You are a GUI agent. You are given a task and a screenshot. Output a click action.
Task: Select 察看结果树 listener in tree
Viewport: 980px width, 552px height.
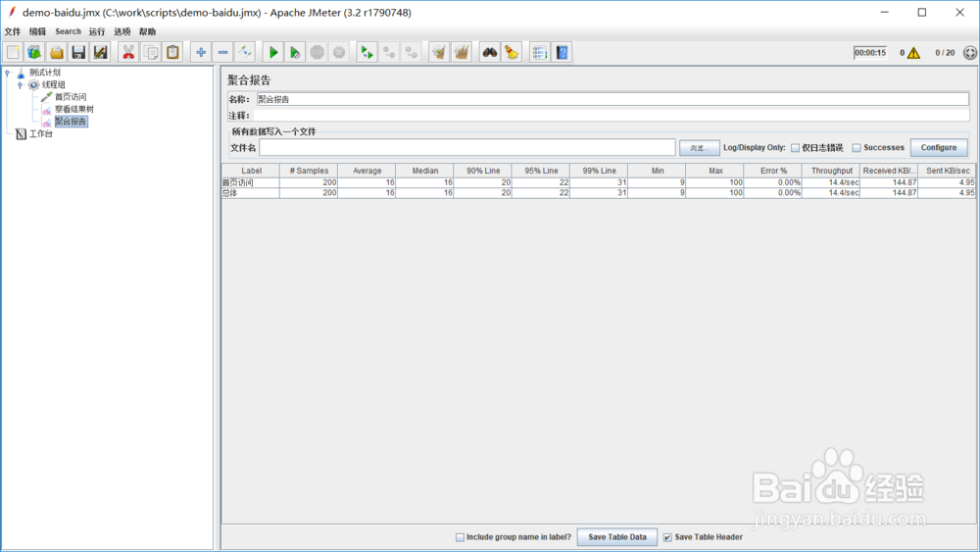pos(74,110)
